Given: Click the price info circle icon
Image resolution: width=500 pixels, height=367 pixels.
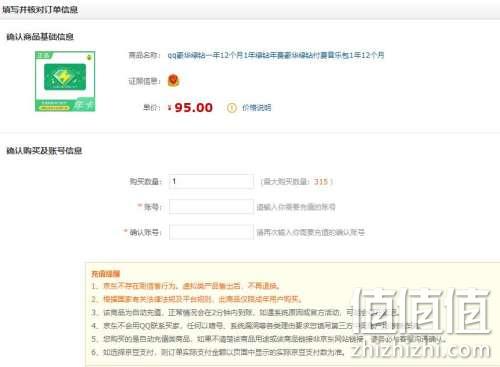Looking at the screenshot, I should tap(232, 108).
